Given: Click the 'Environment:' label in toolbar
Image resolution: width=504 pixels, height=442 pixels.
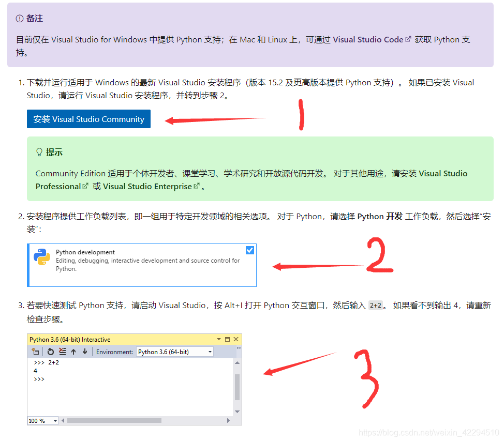Looking at the screenshot, I should 114,352.
